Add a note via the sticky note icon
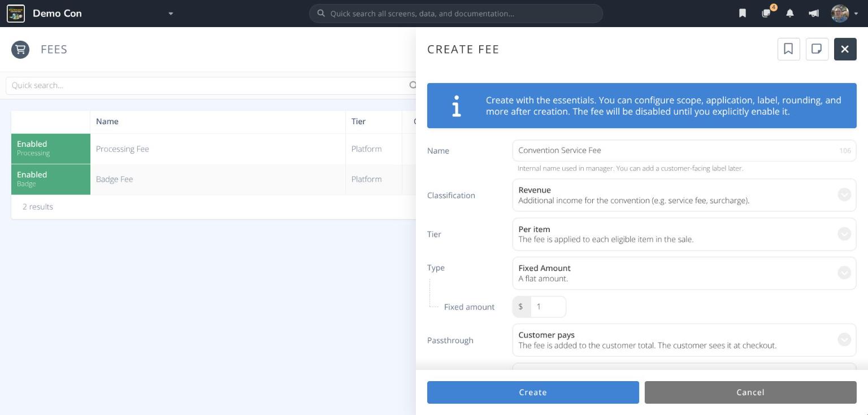Image resolution: width=868 pixels, height=415 pixels. 817,49
